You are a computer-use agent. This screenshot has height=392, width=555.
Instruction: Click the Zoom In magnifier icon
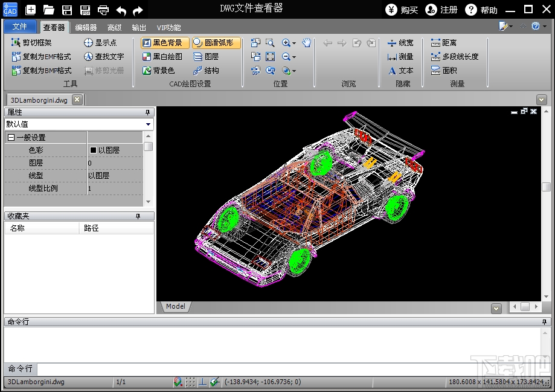pyautogui.click(x=286, y=42)
